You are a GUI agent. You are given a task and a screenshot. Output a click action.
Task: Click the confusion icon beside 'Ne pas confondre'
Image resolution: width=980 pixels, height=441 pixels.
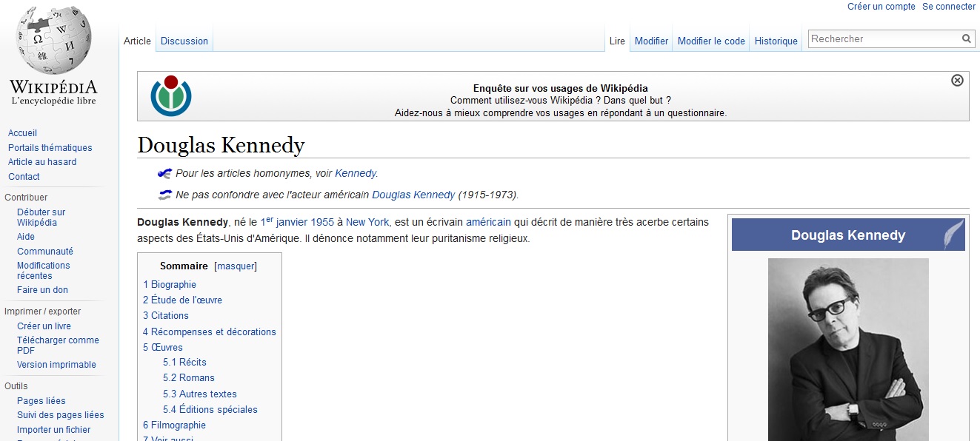164,195
